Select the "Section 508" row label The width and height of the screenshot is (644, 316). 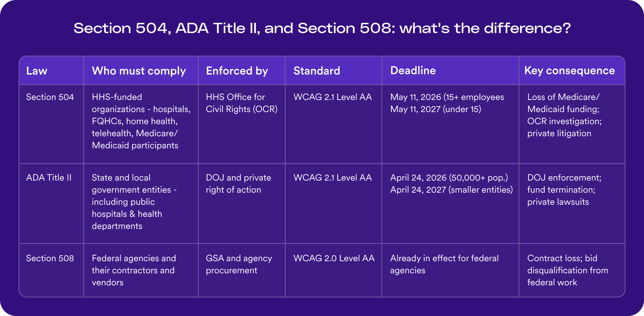click(x=50, y=258)
